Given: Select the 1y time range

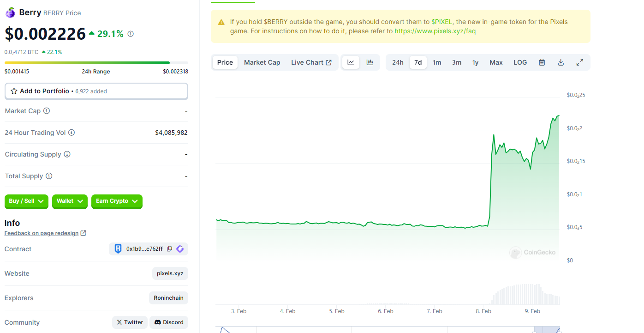Looking at the screenshot, I should click(x=475, y=62).
